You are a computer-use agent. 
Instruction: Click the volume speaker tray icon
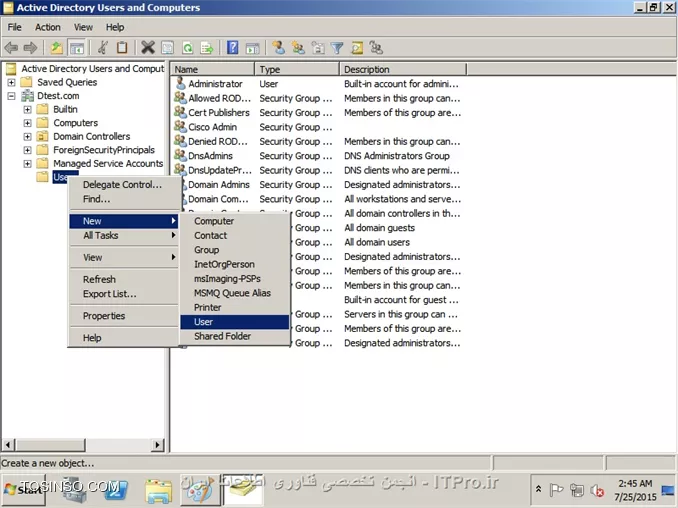598,490
